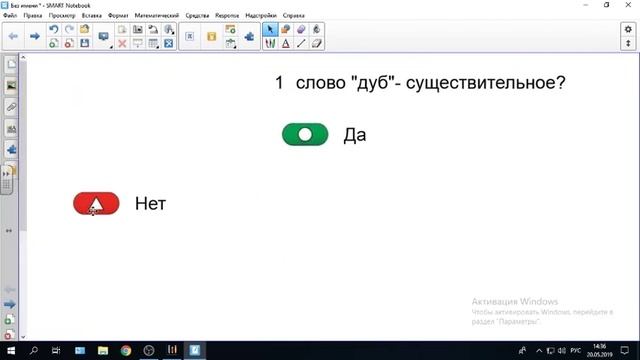
Task: Open the Математический menu
Action: coord(157,16)
